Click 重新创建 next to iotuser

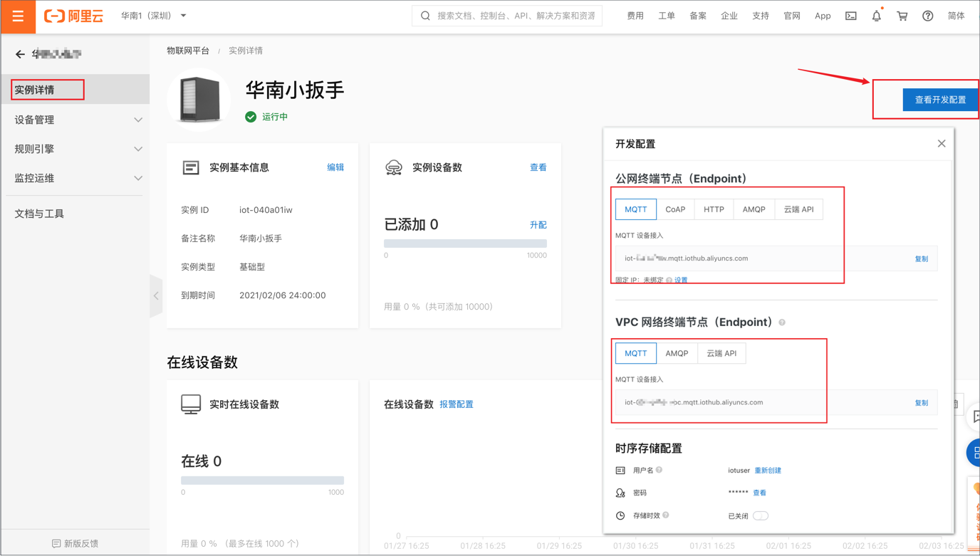point(768,471)
